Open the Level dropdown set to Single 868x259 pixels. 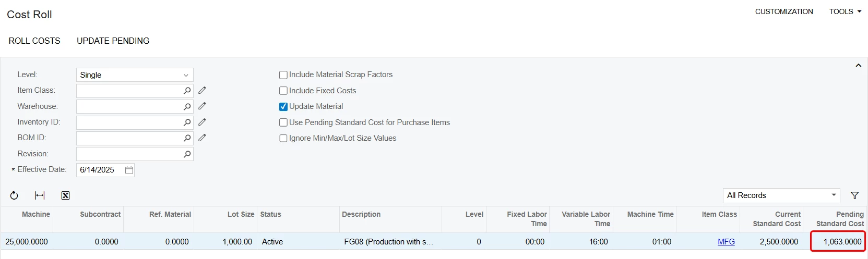(135, 75)
